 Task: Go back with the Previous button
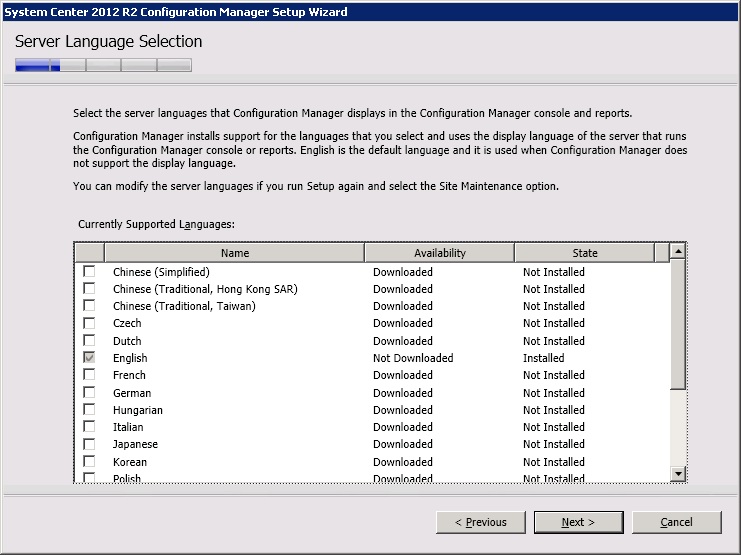(x=481, y=522)
